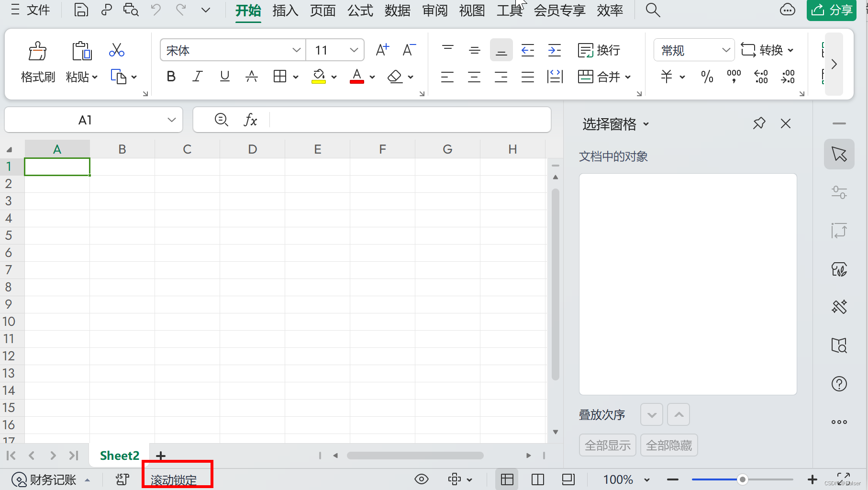Click the zoom slider handle

click(x=742, y=479)
